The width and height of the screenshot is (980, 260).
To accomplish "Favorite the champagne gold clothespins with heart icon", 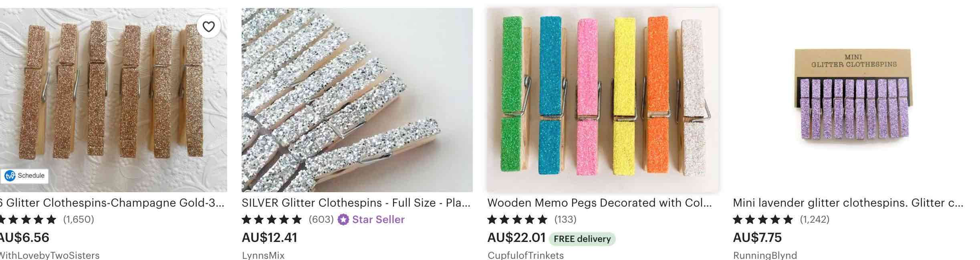I will coord(208,26).
